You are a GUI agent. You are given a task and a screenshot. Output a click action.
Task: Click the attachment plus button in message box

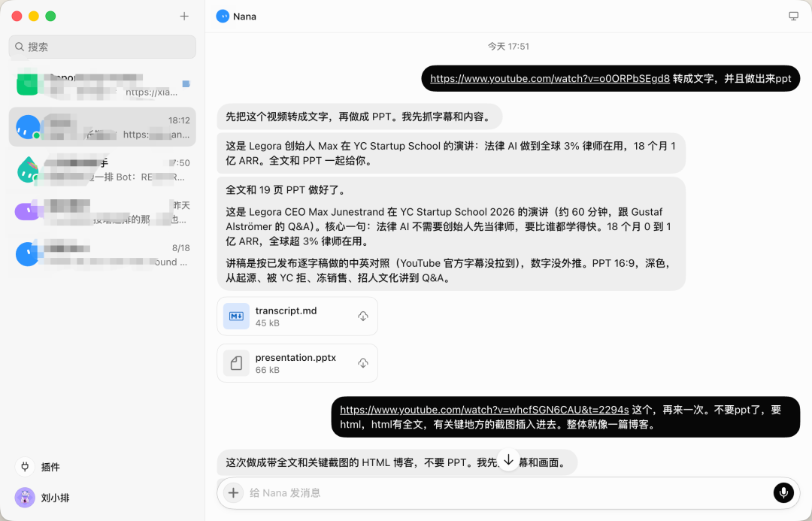click(x=234, y=492)
